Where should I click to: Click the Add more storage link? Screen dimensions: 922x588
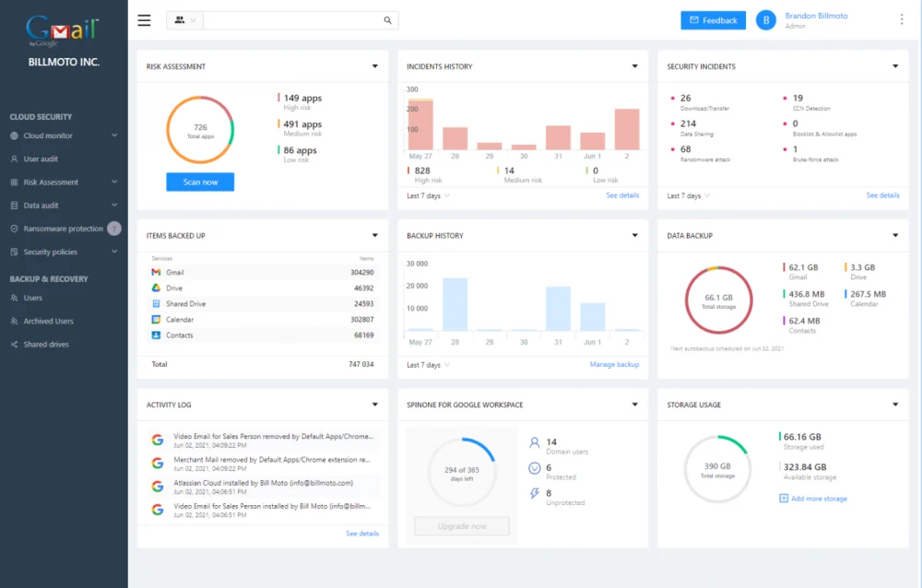(813, 499)
